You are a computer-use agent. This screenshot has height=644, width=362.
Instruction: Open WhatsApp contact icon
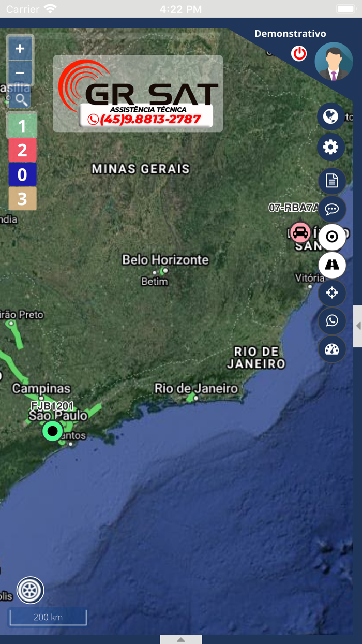[332, 321]
